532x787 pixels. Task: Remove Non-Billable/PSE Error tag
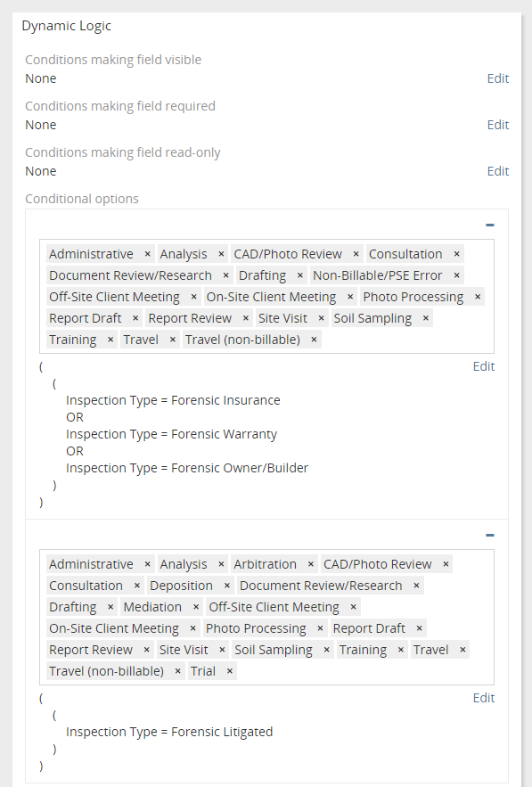(x=457, y=275)
